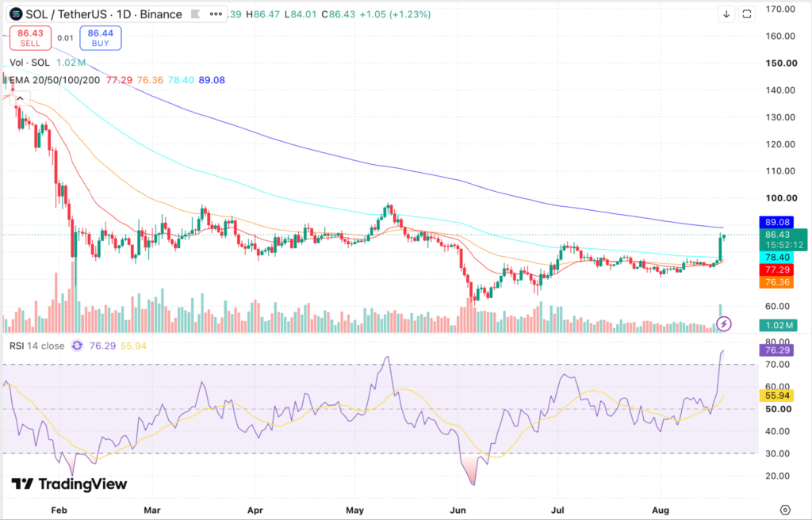Image resolution: width=812 pixels, height=520 pixels.
Task: Select the Vol · SOL indicator label
Action: (x=29, y=63)
